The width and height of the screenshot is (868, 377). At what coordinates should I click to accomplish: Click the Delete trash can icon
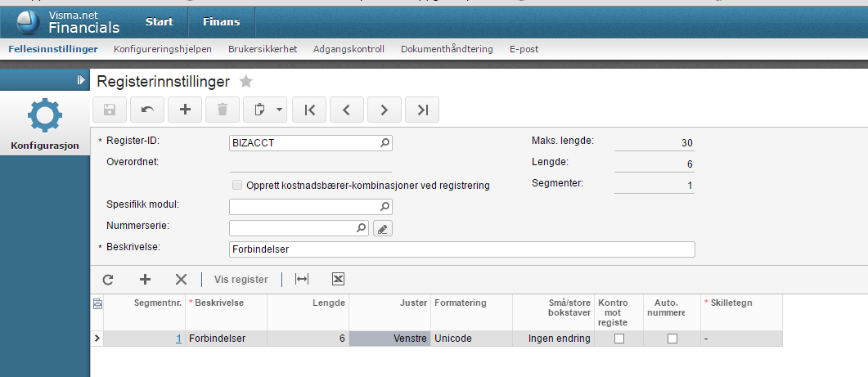(x=223, y=110)
